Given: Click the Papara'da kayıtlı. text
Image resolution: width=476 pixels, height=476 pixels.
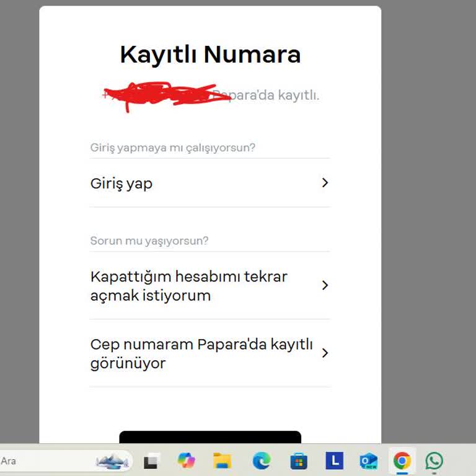Looking at the screenshot, I should pyautogui.click(x=266, y=95).
